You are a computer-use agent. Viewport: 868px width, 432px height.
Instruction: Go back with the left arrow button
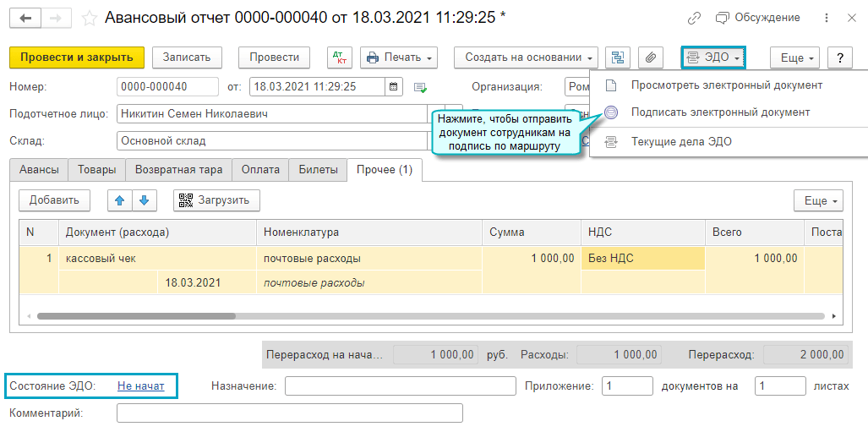(25, 19)
